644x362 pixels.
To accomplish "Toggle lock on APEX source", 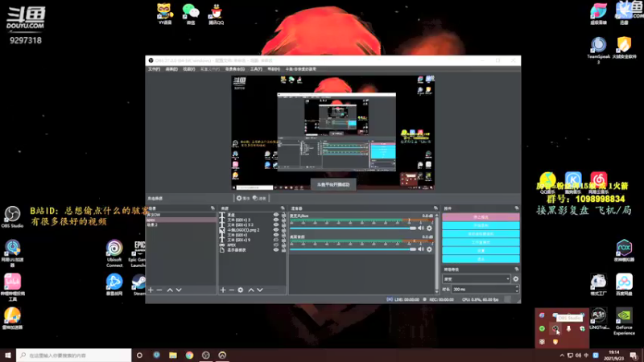I will pos(283,245).
